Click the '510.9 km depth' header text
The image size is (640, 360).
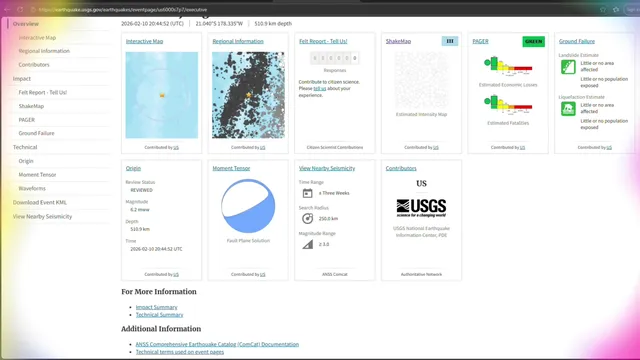pyautogui.click(x=273, y=24)
